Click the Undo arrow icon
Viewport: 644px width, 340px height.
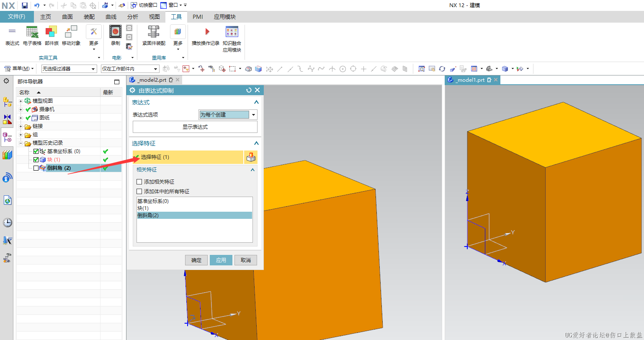pos(37,5)
